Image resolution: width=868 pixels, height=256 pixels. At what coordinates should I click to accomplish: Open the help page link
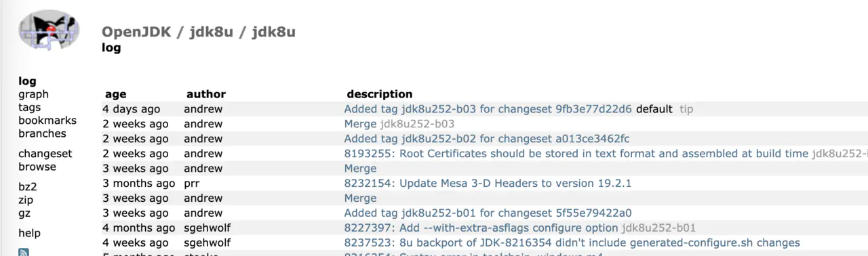29,233
